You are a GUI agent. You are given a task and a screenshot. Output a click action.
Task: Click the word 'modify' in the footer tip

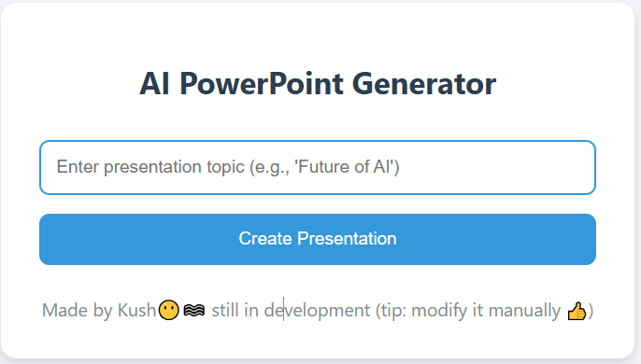click(439, 311)
